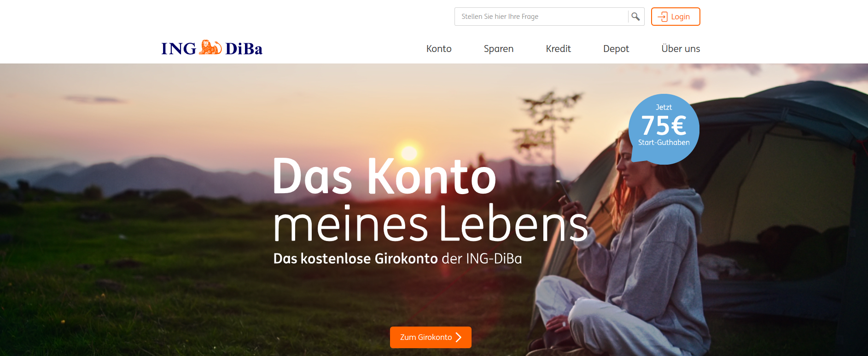The height and width of the screenshot is (356, 868).
Task: Click the Jetzt text in the blue badge
Action: 664,107
